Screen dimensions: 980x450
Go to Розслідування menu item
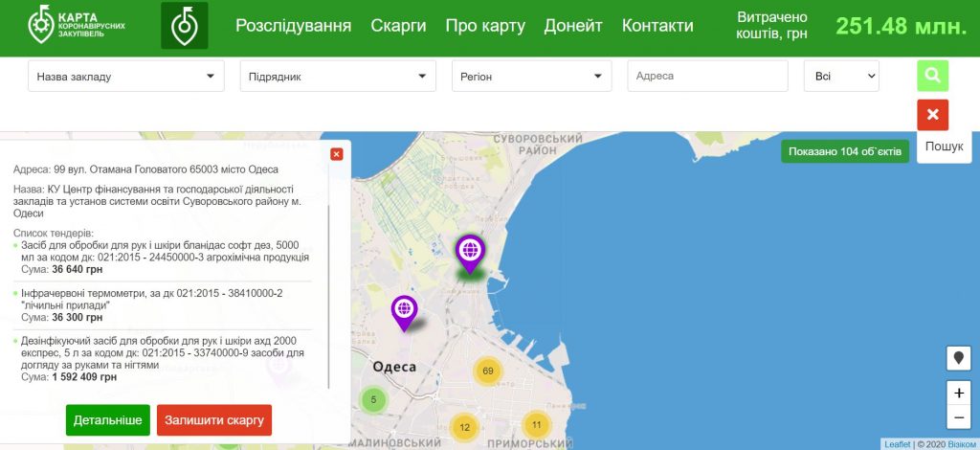tap(293, 26)
